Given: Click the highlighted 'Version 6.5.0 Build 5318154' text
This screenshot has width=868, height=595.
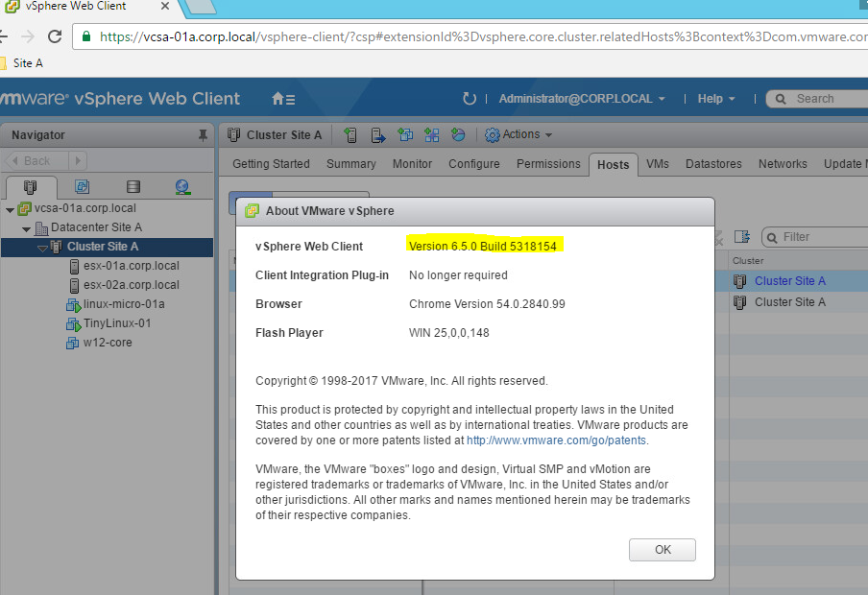Looking at the screenshot, I should [x=483, y=247].
